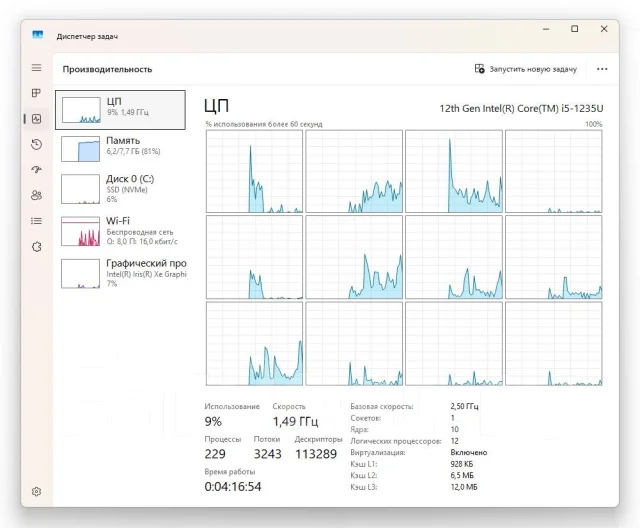
Task: Select the Память performance entry
Action: click(x=120, y=149)
